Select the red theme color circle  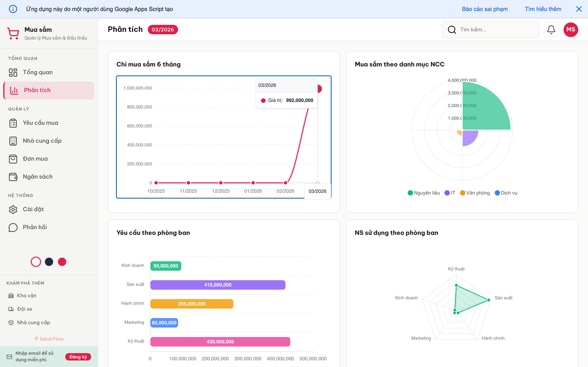click(x=62, y=262)
